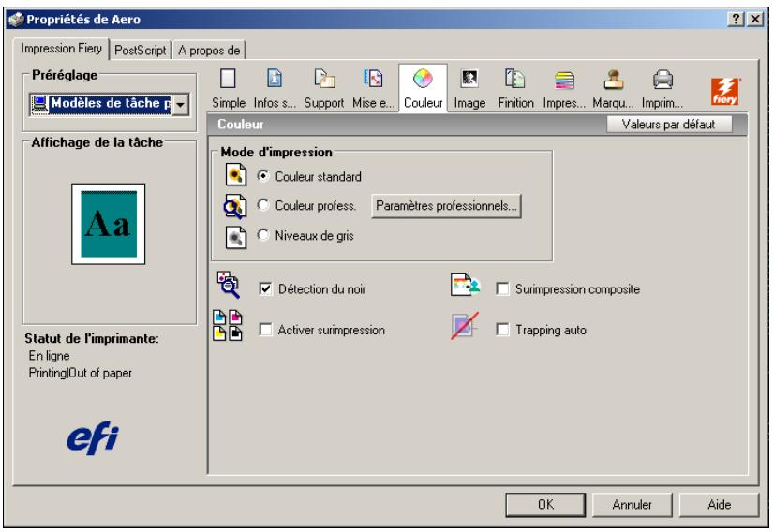The width and height of the screenshot is (774, 532).
Task: Click the Aa job preview thumbnail
Action: click(109, 224)
